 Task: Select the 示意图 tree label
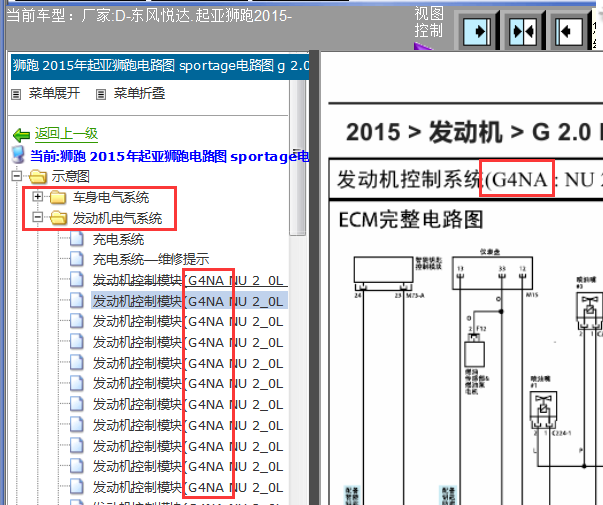coord(70,177)
